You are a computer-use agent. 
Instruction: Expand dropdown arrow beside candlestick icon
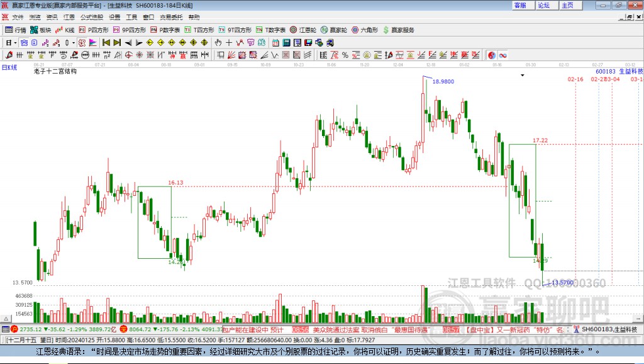[74, 43]
